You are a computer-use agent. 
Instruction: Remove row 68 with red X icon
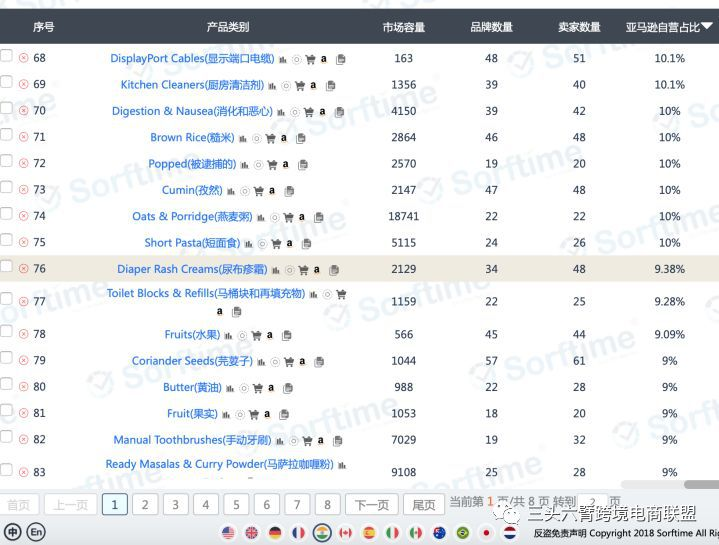point(23,58)
